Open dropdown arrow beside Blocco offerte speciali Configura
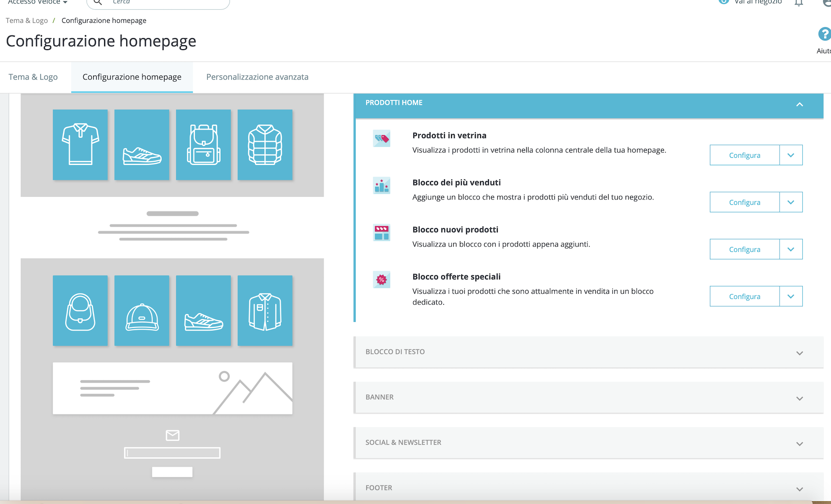This screenshot has height=504, width=831. click(x=791, y=296)
